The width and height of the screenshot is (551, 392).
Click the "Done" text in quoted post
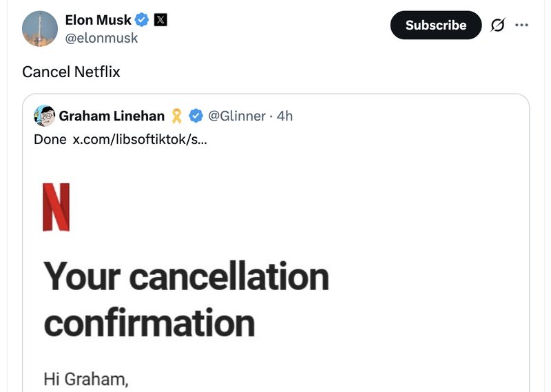point(50,139)
